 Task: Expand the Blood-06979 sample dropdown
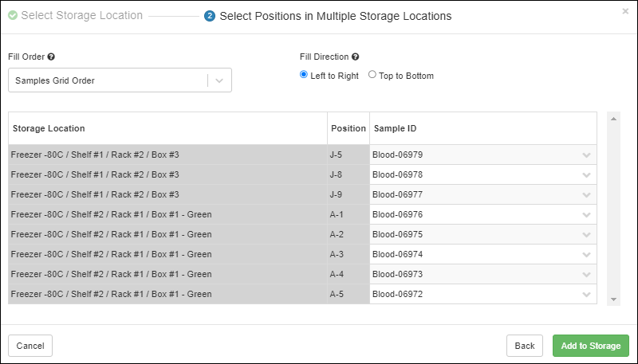pyautogui.click(x=587, y=155)
